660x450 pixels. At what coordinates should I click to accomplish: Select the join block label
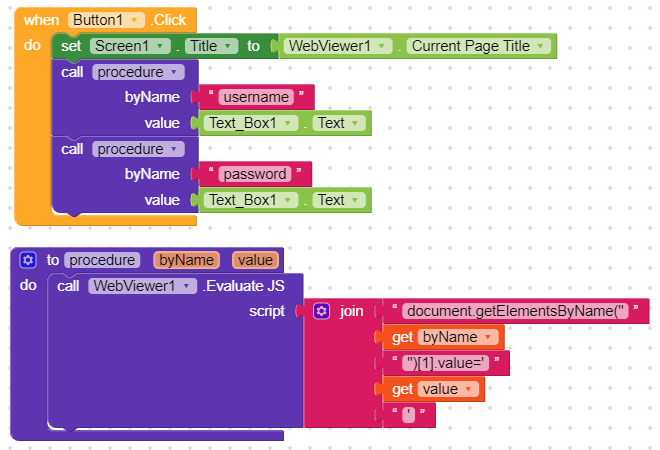(351, 311)
